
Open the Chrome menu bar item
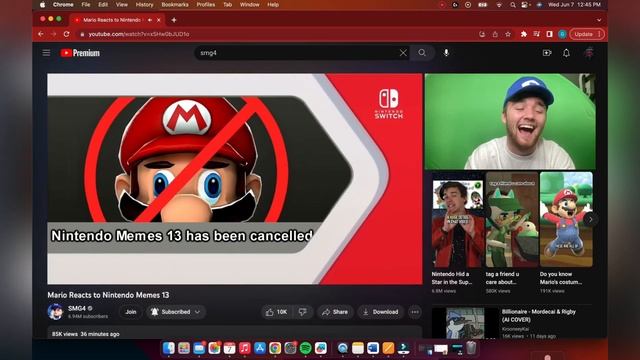pos(63,5)
